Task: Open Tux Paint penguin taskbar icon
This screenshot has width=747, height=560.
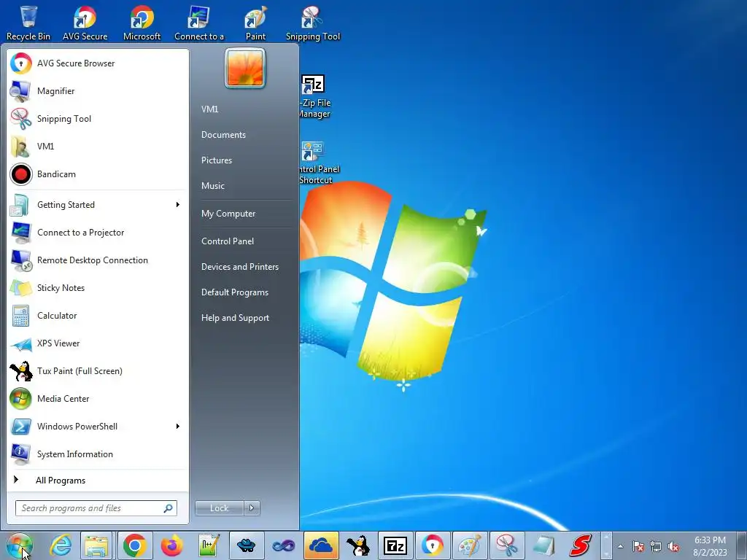Action: [357, 545]
